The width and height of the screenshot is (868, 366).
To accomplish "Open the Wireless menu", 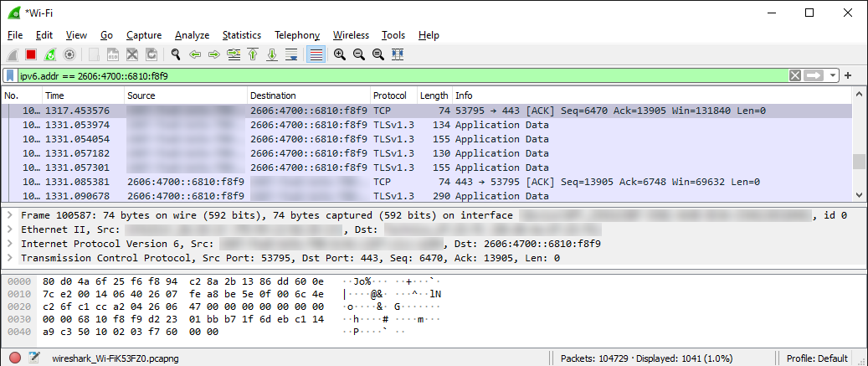I will 351,35.
